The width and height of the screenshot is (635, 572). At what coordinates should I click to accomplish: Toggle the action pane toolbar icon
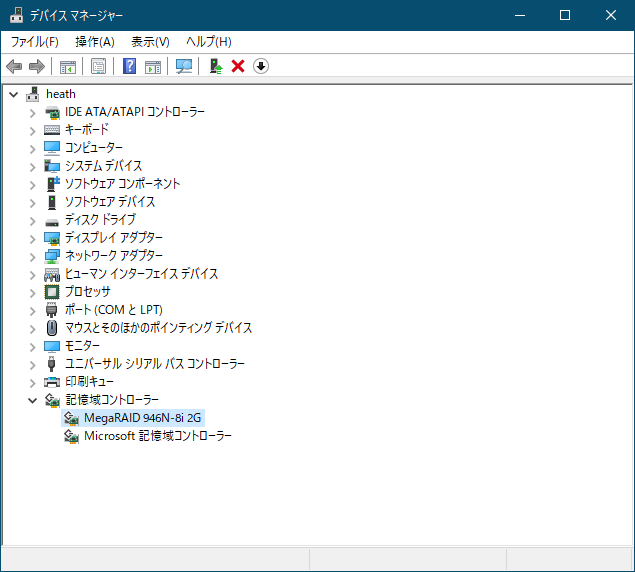click(153, 66)
